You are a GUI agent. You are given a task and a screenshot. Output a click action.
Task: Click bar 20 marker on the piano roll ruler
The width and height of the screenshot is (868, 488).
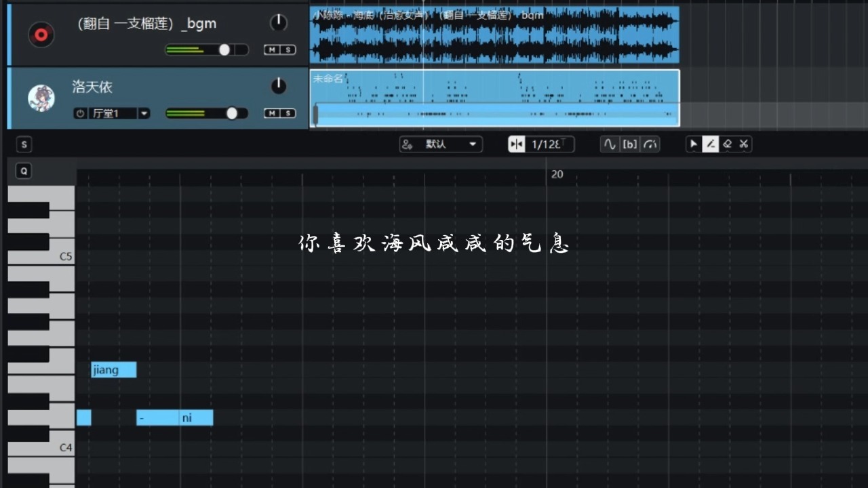[557, 174]
